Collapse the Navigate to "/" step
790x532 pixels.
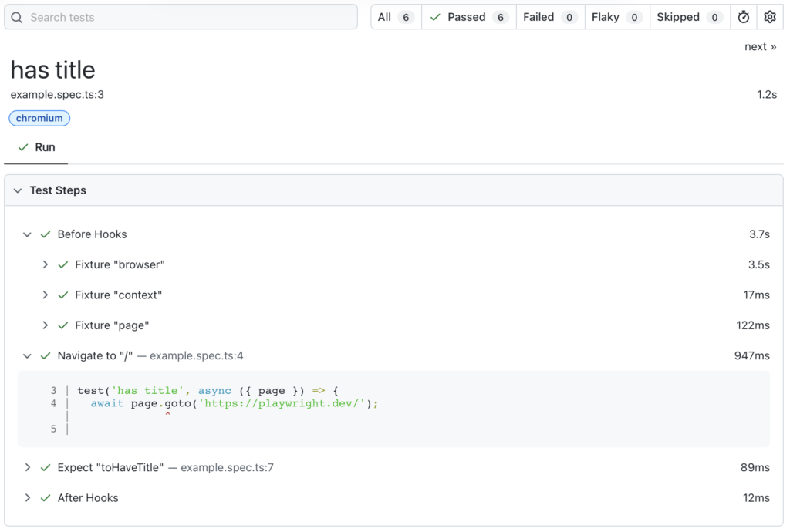pyautogui.click(x=28, y=356)
